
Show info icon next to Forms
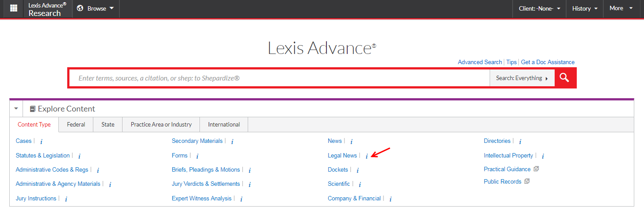197,156
